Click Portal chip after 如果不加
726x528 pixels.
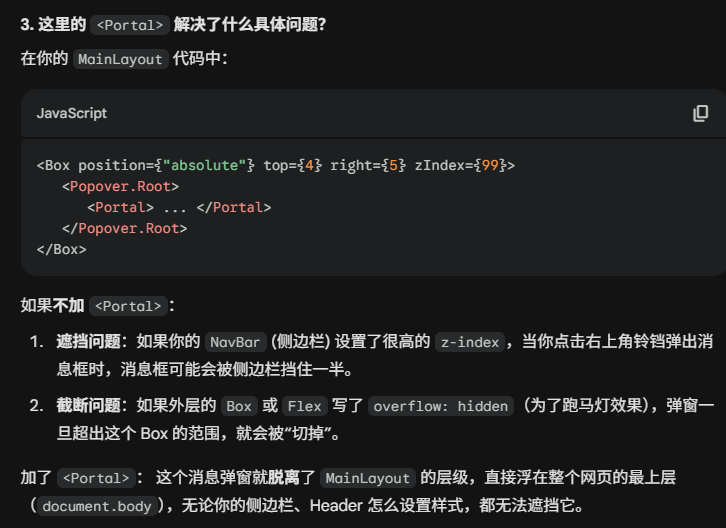coord(127,306)
